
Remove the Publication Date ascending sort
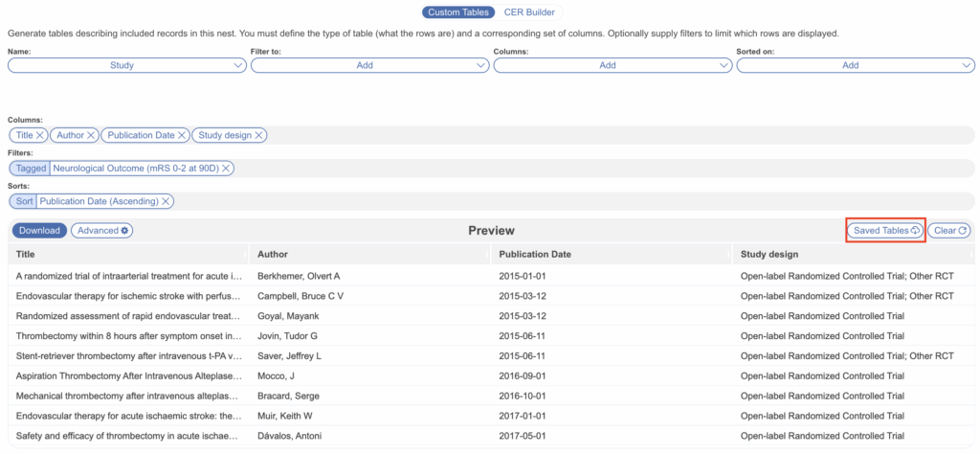(167, 201)
